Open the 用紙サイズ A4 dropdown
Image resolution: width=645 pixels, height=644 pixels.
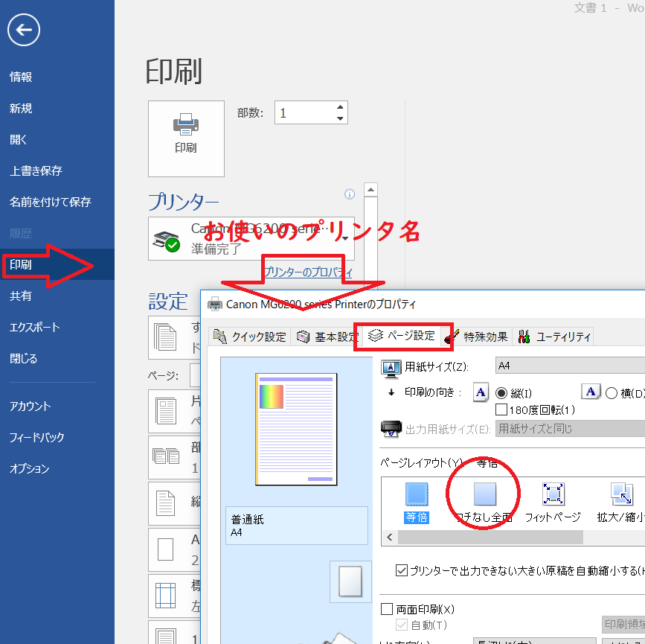pyautogui.click(x=570, y=366)
